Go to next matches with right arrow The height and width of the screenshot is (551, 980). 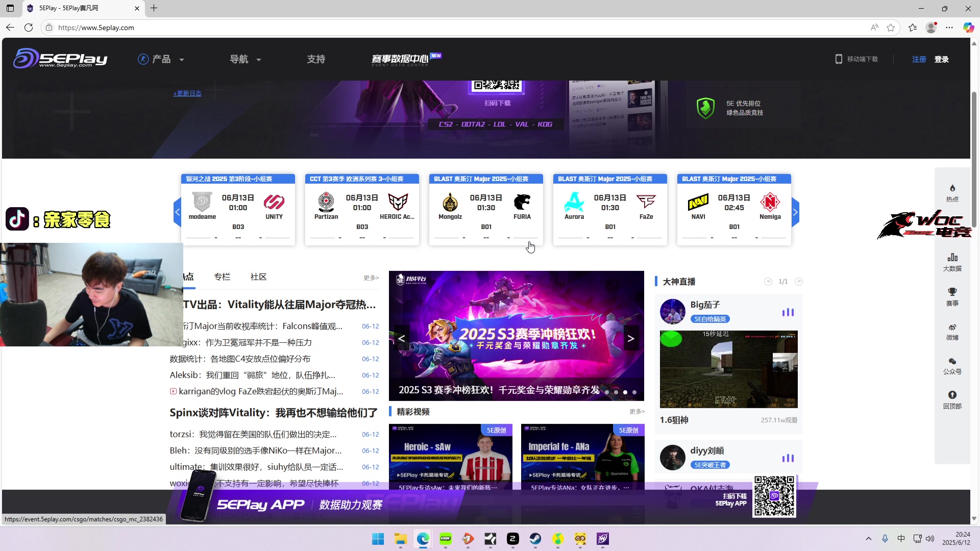795,212
